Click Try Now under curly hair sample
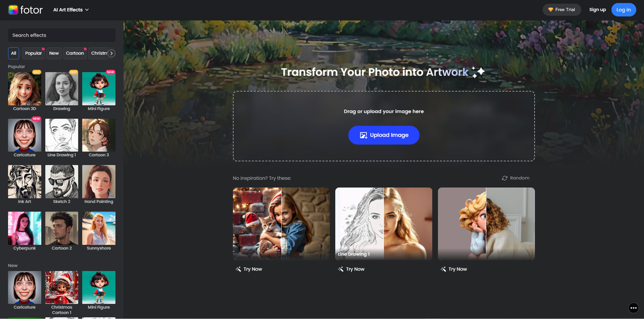The height and width of the screenshot is (319, 644). (454, 269)
